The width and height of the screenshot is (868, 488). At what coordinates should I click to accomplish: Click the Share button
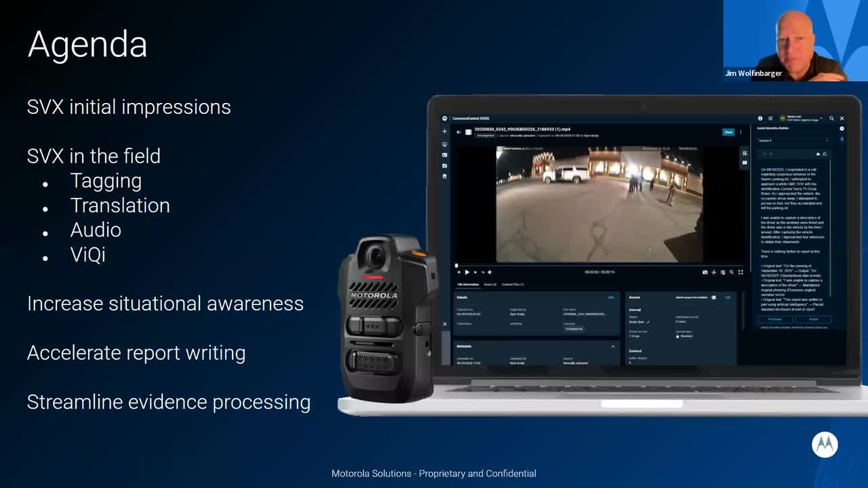point(728,132)
